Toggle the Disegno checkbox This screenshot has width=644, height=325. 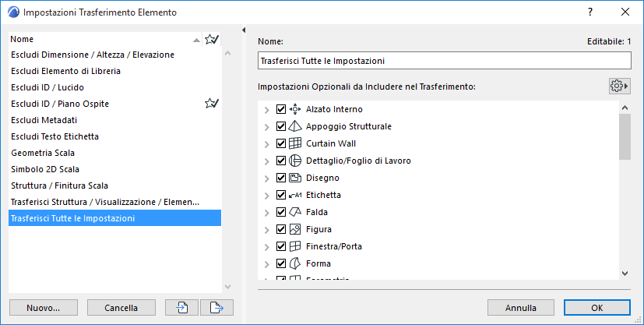pos(282,178)
